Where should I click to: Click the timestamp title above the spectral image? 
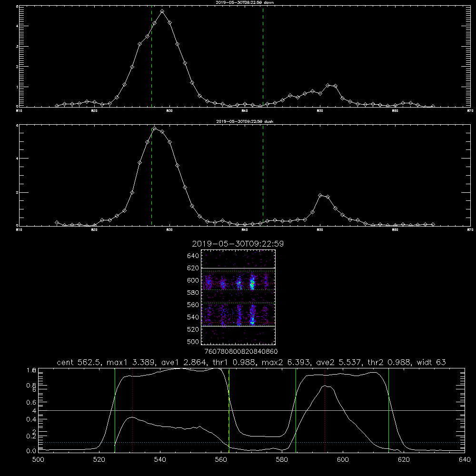tap(238, 244)
